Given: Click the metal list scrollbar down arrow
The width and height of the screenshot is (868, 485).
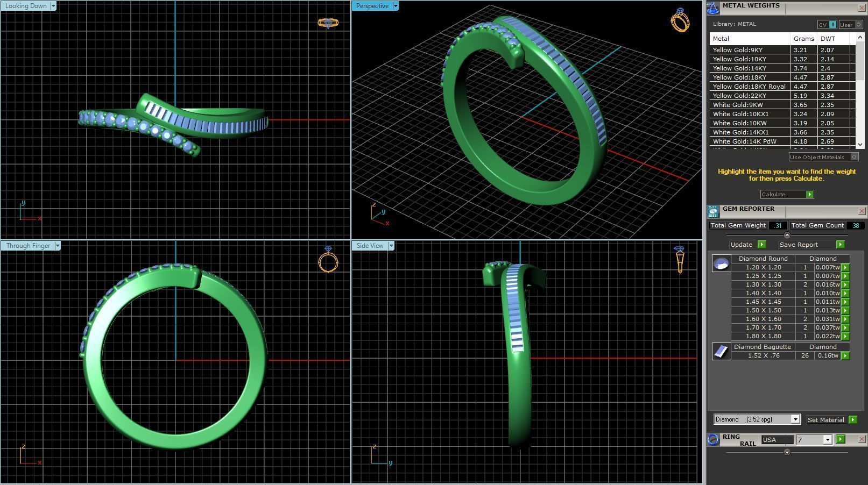Looking at the screenshot, I should click(860, 144).
